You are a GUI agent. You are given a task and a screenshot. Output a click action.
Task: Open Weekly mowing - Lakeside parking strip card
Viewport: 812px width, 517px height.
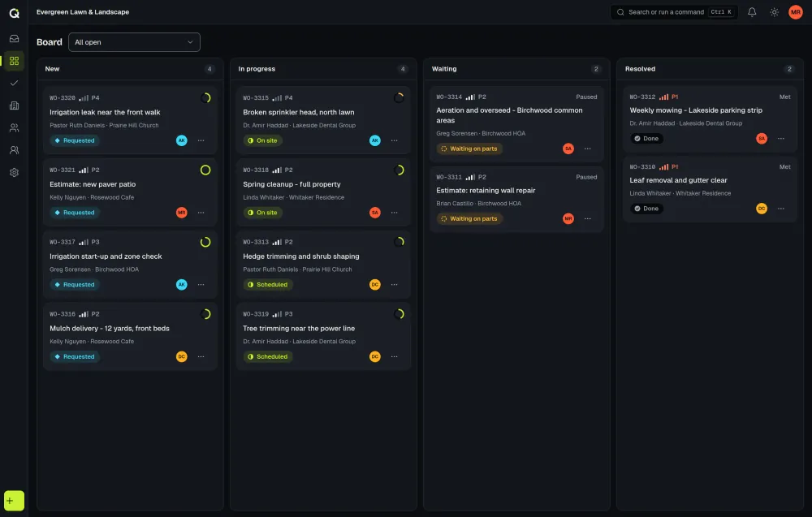[x=710, y=118]
